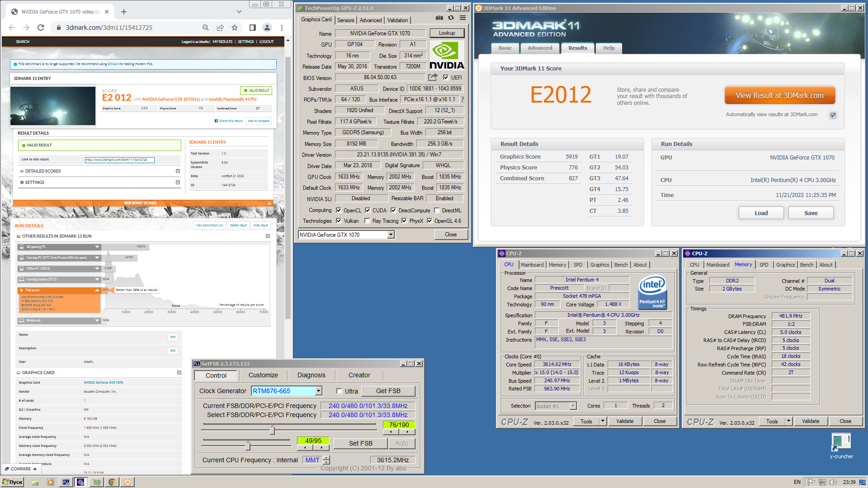Click the bus interface question mark icon
The width and height of the screenshot is (868, 488).
462,99
